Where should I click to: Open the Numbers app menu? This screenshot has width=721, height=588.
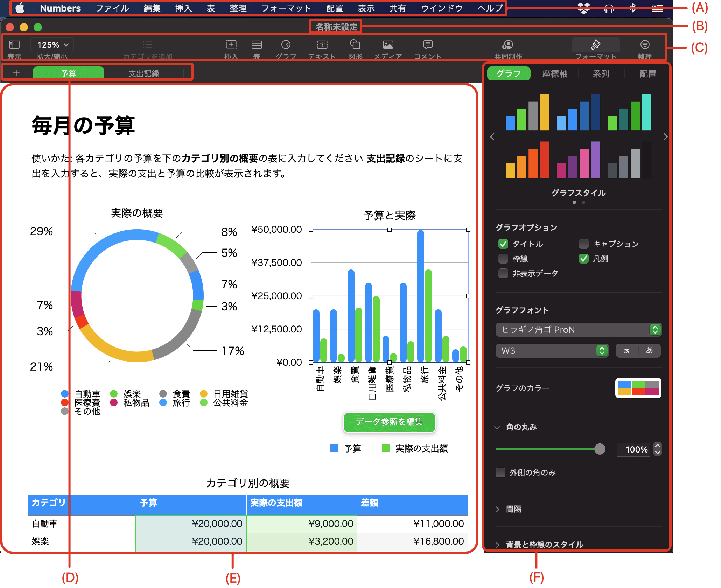pos(60,8)
